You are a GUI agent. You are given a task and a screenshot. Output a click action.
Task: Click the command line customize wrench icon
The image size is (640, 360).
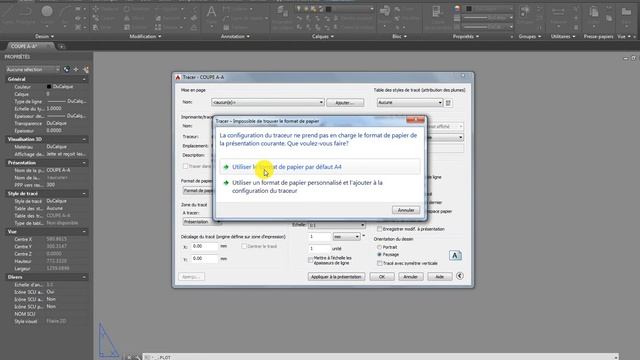coord(137,357)
